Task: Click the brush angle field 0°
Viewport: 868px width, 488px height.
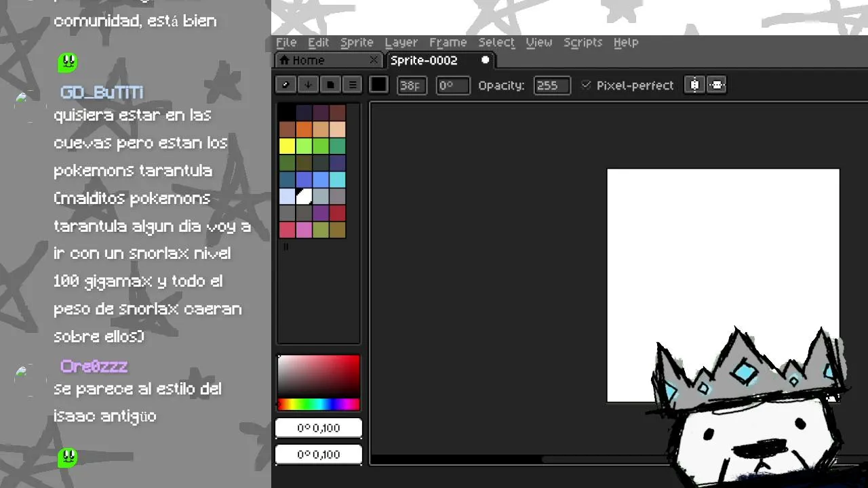Action: point(452,85)
